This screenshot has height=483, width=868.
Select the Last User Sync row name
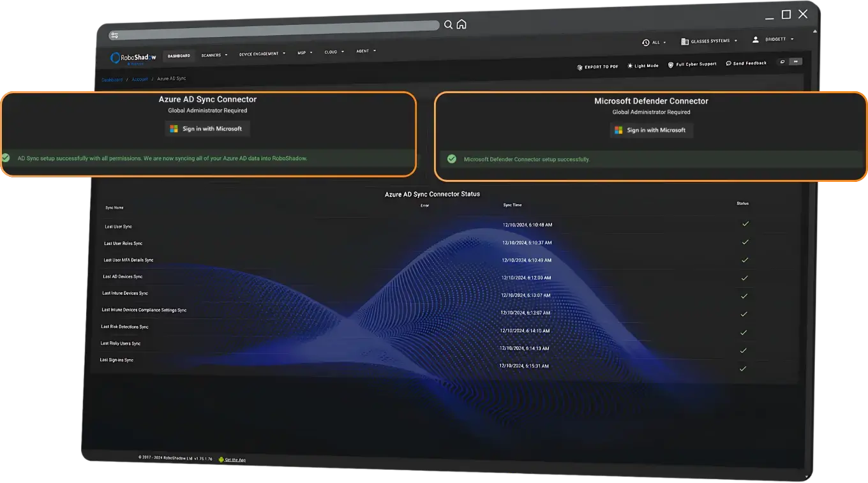pyautogui.click(x=118, y=227)
